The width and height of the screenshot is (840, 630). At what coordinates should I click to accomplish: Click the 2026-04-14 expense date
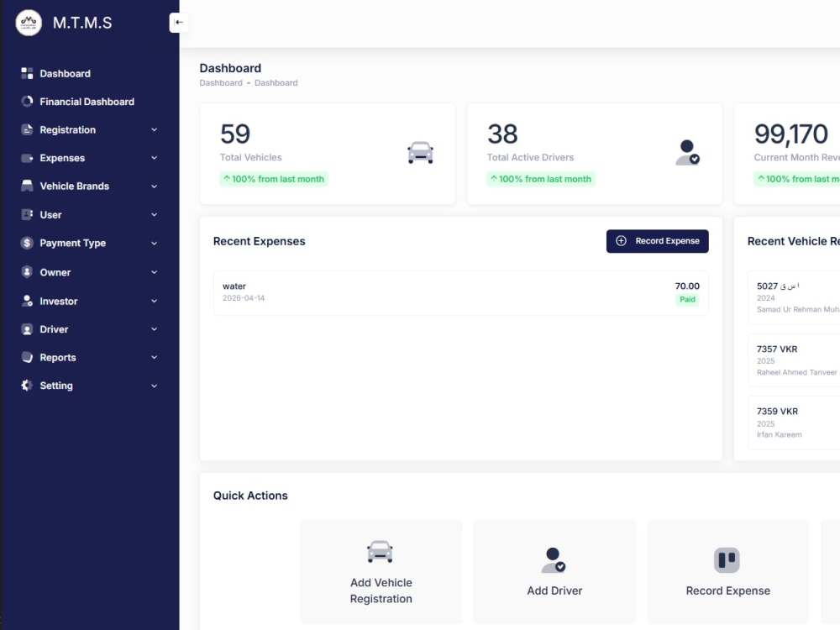tap(244, 298)
